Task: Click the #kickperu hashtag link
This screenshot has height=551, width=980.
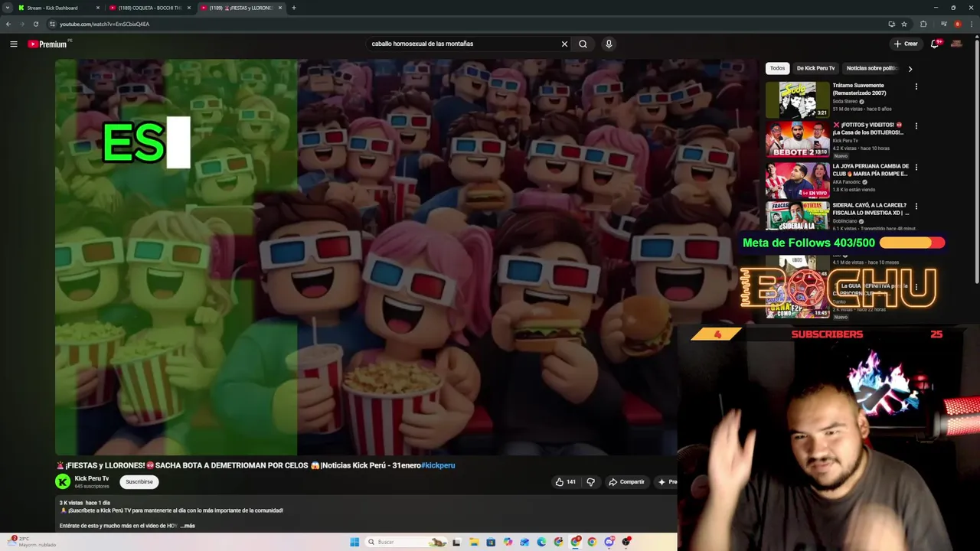Action: (438, 465)
